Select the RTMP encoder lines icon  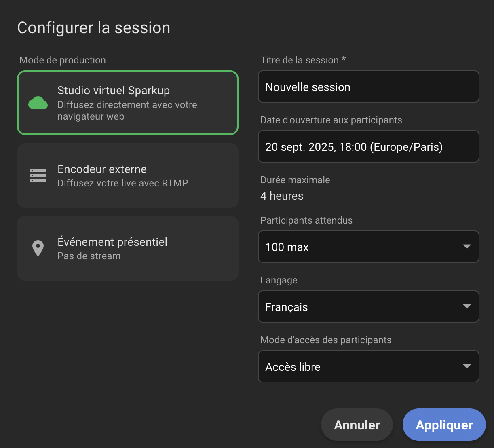(38, 175)
